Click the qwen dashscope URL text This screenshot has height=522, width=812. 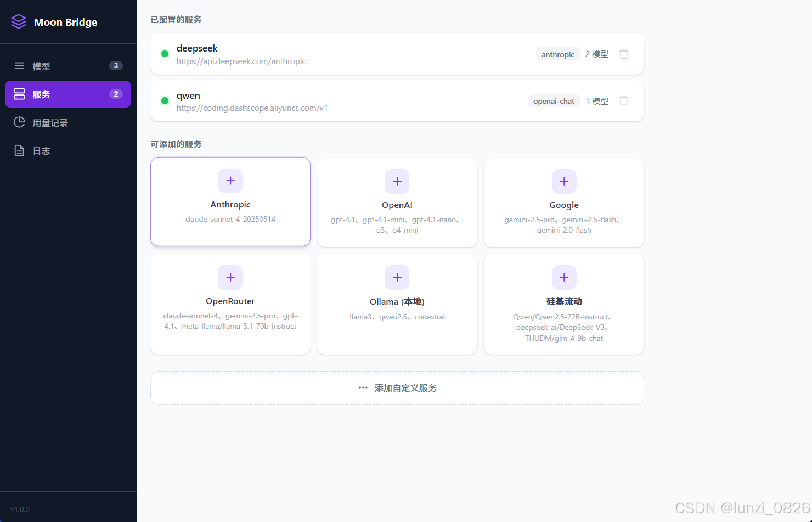coord(252,108)
